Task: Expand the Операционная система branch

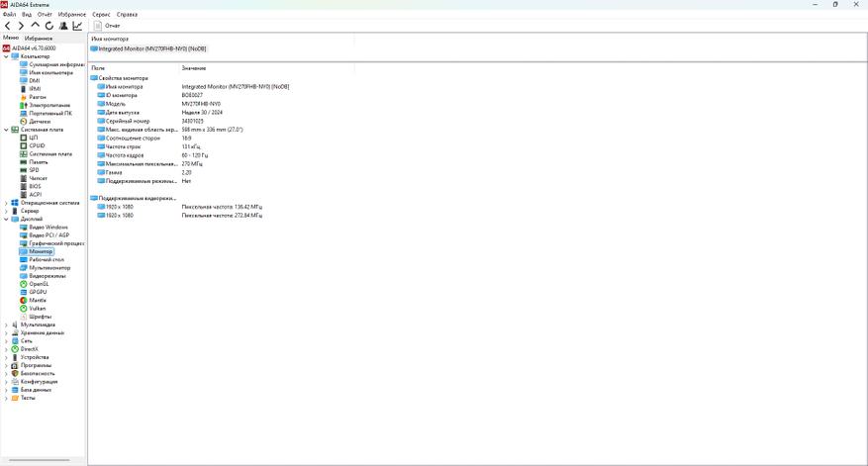Action: (x=6, y=203)
